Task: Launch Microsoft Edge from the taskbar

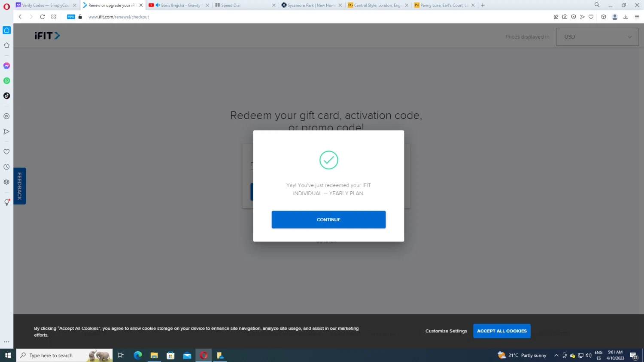Action: tap(138, 355)
